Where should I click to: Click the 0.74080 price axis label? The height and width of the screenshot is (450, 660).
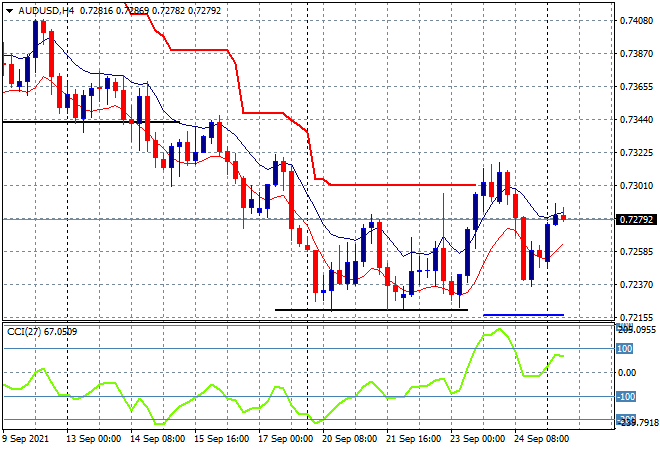pyautogui.click(x=636, y=20)
